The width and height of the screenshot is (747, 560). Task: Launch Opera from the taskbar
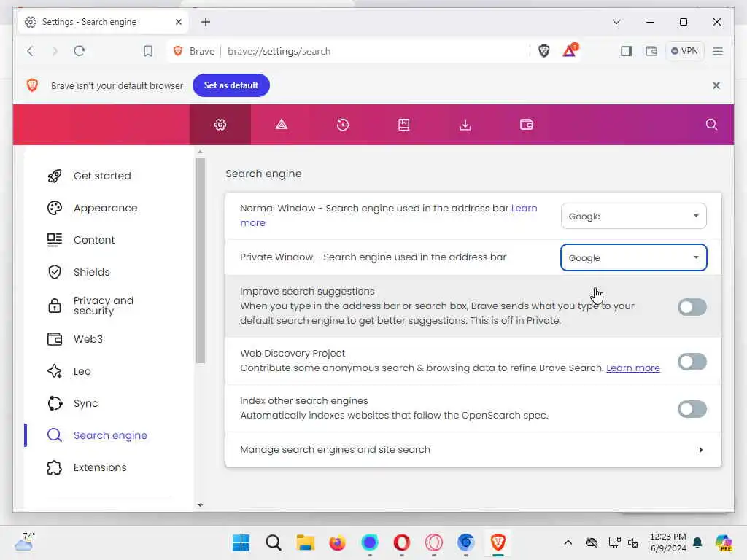(402, 542)
